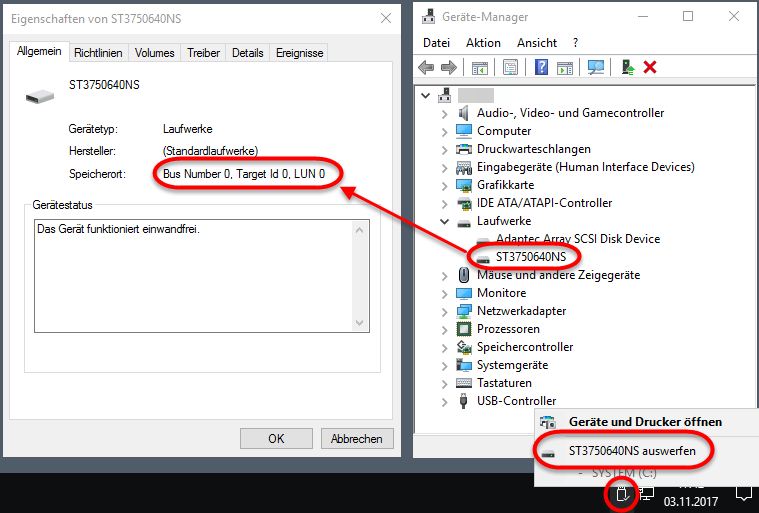The width and height of the screenshot is (759, 513).
Task: Select ST3750640NS auswerfen from the popup
Action: tap(626, 451)
